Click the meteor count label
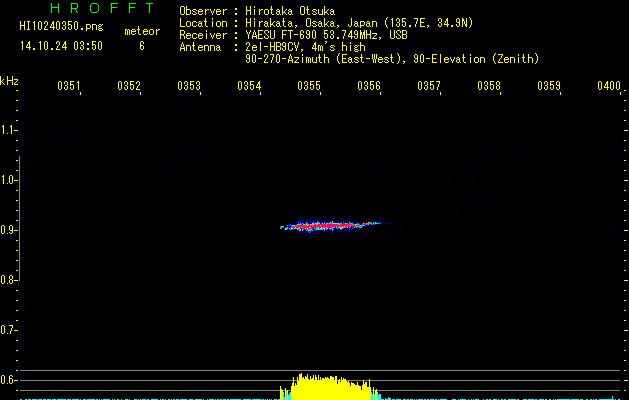This screenshot has width=629, height=400. (142, 31)
